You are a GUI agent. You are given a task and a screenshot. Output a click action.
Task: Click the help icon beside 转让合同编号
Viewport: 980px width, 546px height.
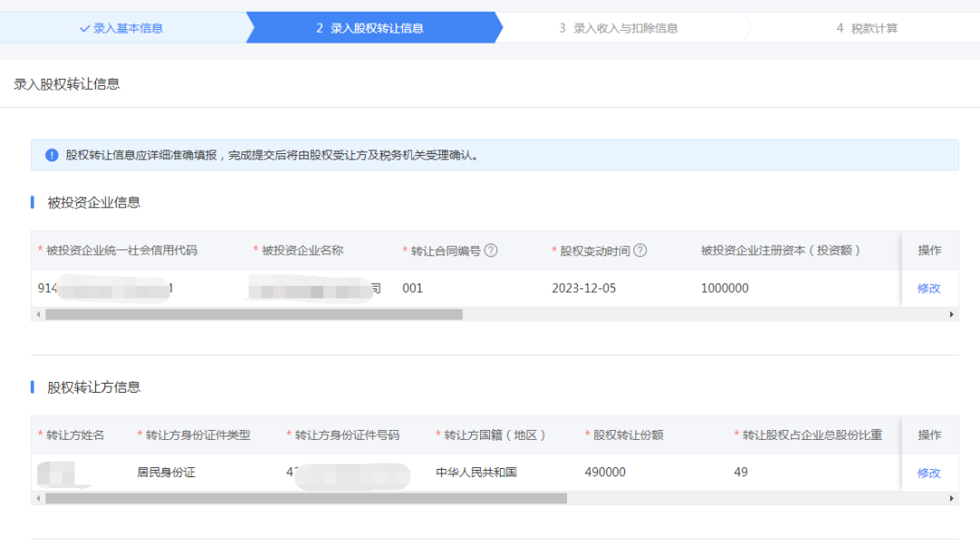491,250
